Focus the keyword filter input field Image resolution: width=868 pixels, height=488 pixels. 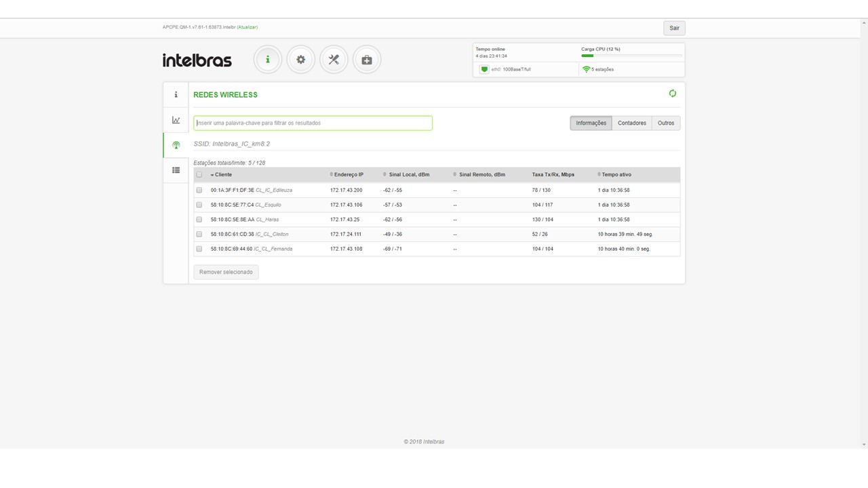pyautogui.click(x=313, y=123)
